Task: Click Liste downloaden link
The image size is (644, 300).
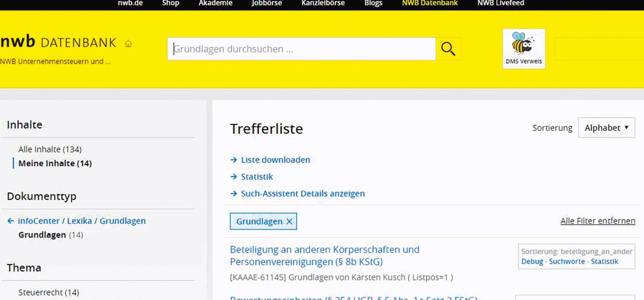Action: click(275, 160)
